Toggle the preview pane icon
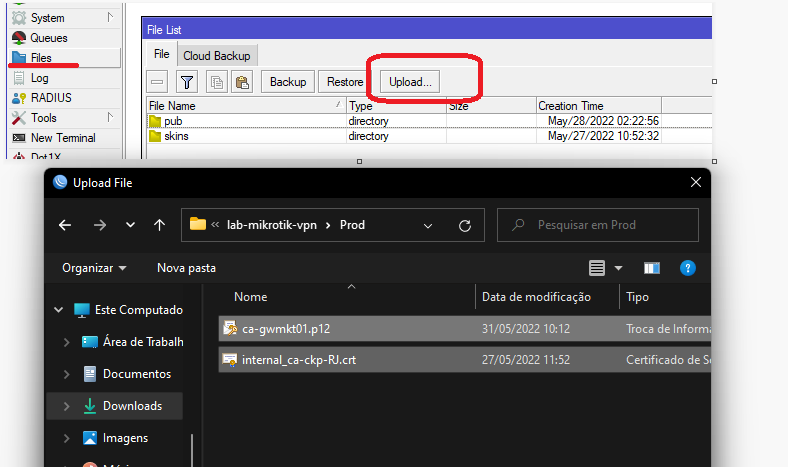788x467 pixels. point(652,268)
